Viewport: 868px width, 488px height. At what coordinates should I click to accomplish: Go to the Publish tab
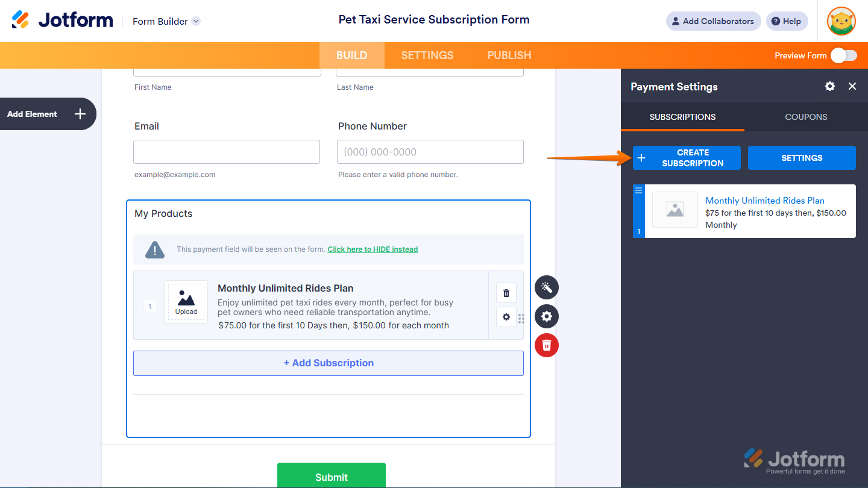pyautogui.click(x=509, y=55)
